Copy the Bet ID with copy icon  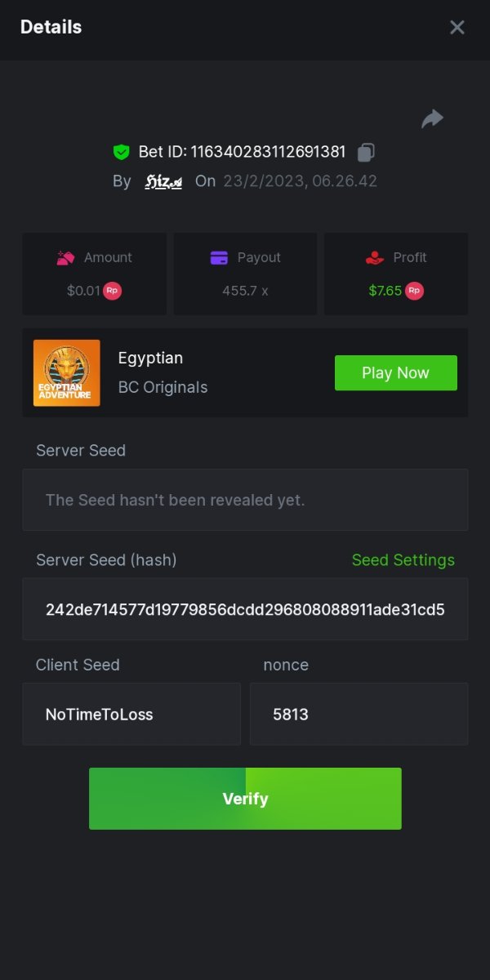(366, 152)
